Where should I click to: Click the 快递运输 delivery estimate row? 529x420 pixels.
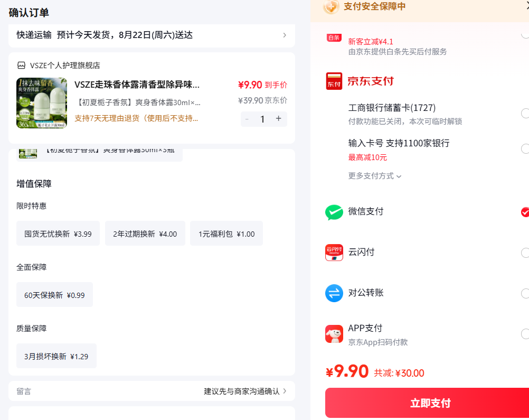point(152,35)
